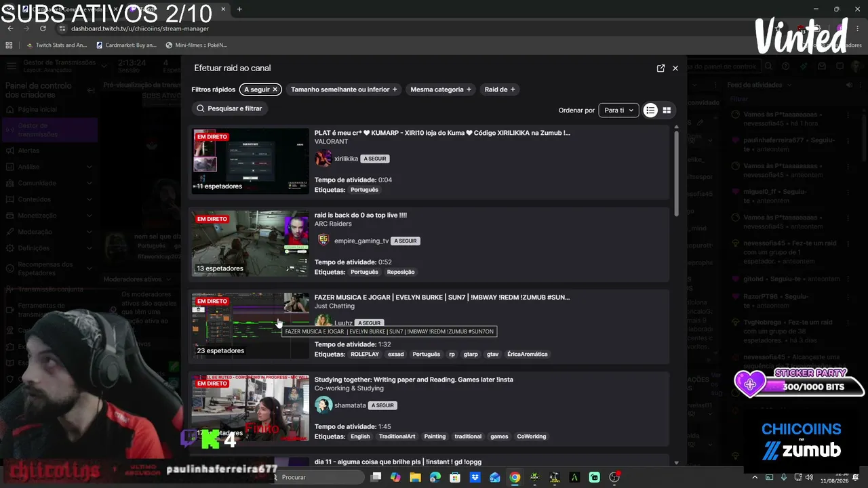Select the shamatata stream thumbnail

pos(250,408)
